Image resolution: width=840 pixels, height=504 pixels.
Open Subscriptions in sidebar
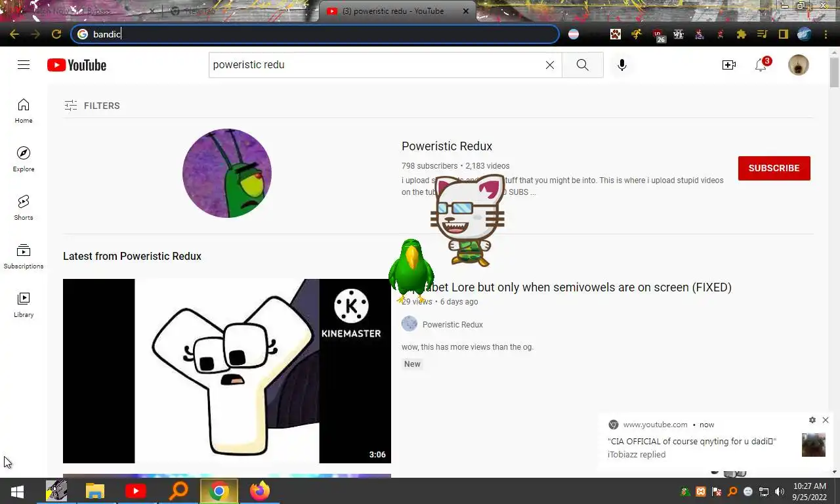tap(24, 257)
